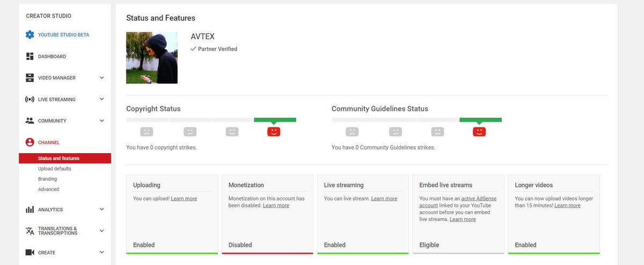Image resolution: width=644 pixels, height=265 pixels.
Task: Expand the Translations & Transcriptions chevron
Action: pos(102,231)
